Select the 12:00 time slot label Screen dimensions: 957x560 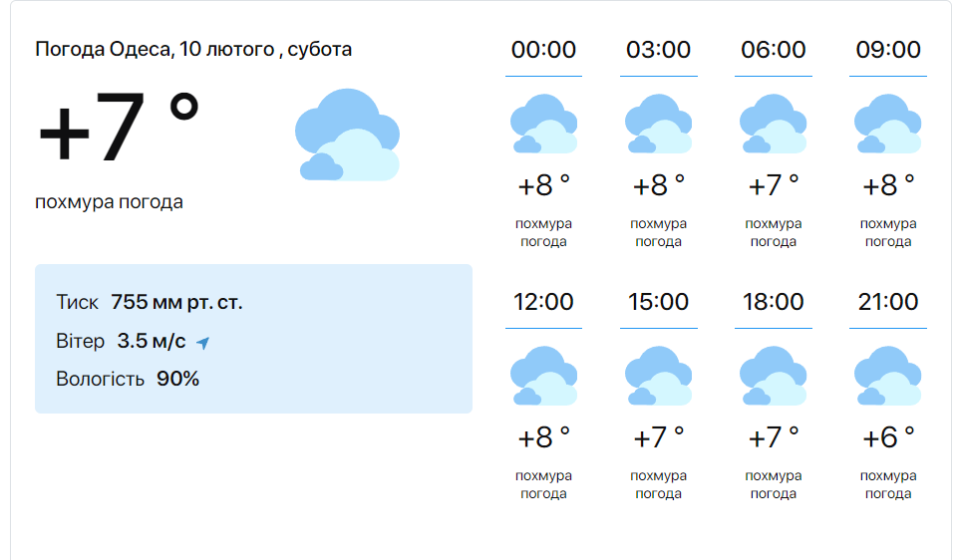click(x=544, y=302)
